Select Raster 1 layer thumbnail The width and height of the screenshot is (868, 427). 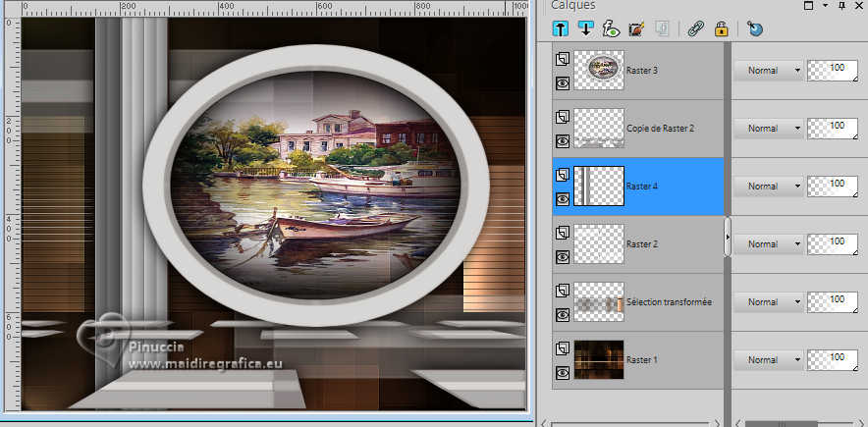pos(599,359)
